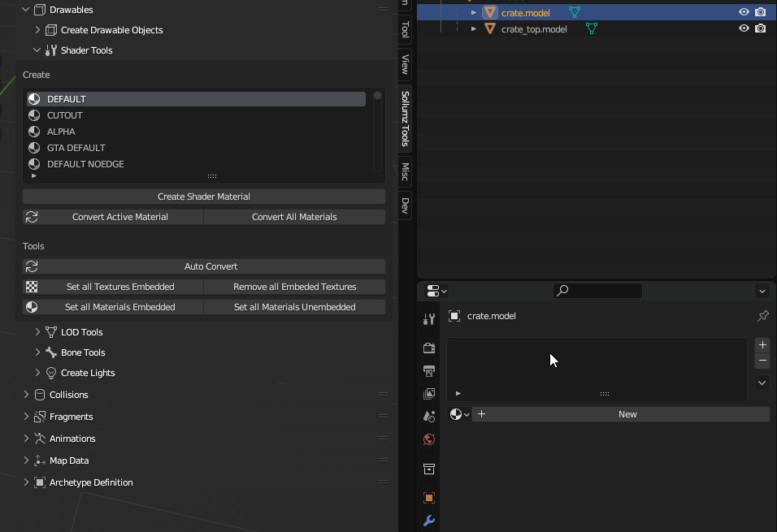The image size is (777, 532).
Task: Open the browse material dropdown
Action: (459, 414)
